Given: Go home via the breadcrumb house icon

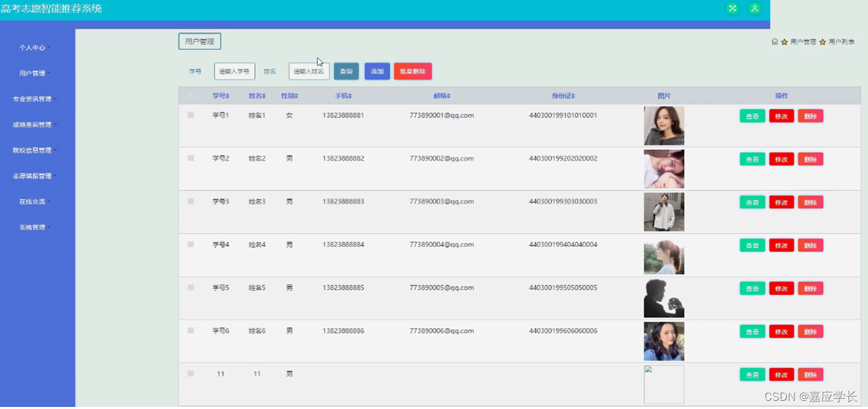Looking at the screenshot, I should click(x=775, y=42).
